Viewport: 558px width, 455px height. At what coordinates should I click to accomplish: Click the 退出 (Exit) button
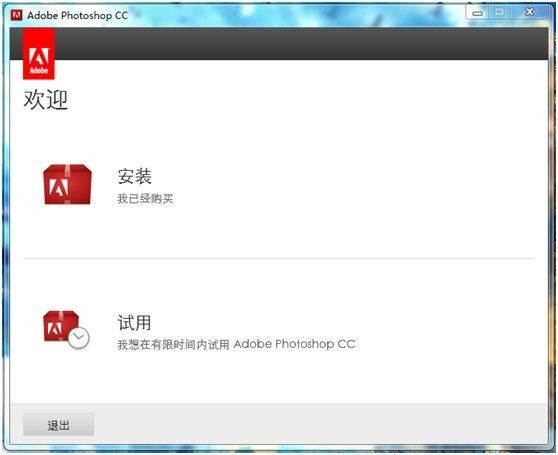tap(58, 425)
